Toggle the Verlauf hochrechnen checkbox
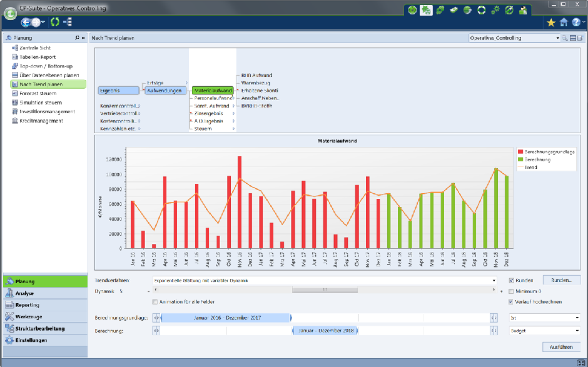This screenshot has width=588, height=367. tap(511, 302)
